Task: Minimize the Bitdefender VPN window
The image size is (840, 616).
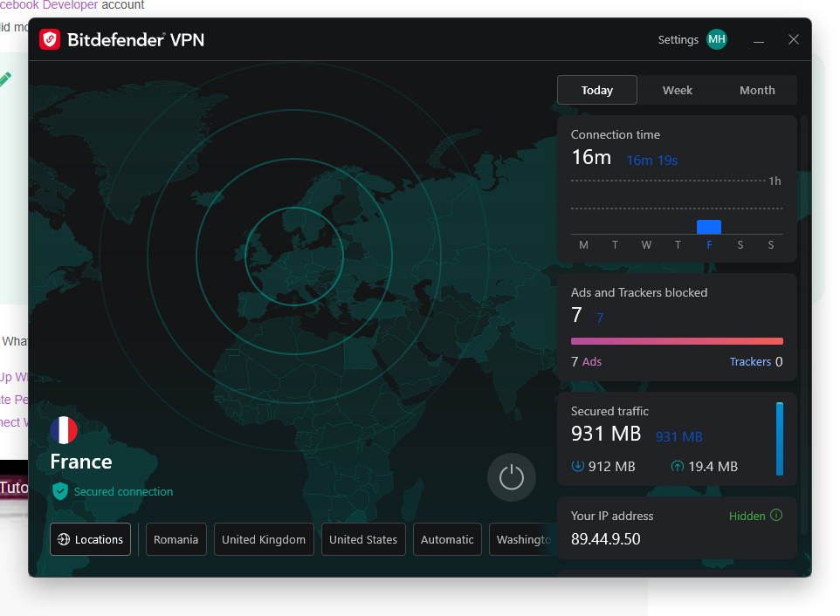Action: [x=758, y=40]
